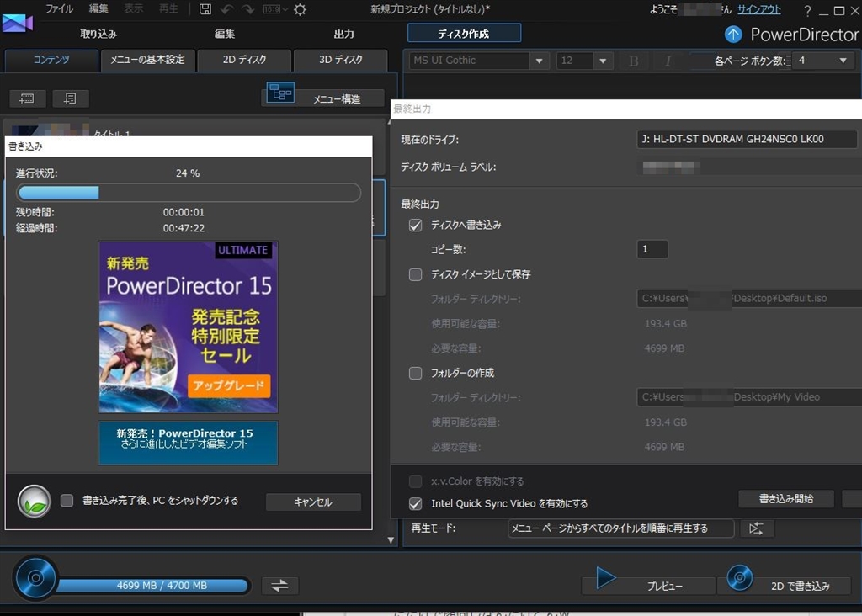Open the 再生 menu

click(168, 8)
